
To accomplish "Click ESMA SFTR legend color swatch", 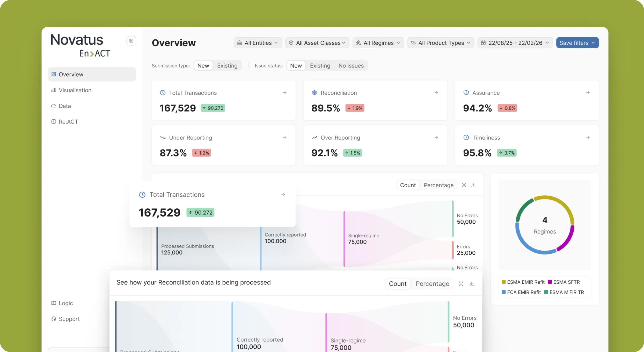I will [x=550, y=282].
